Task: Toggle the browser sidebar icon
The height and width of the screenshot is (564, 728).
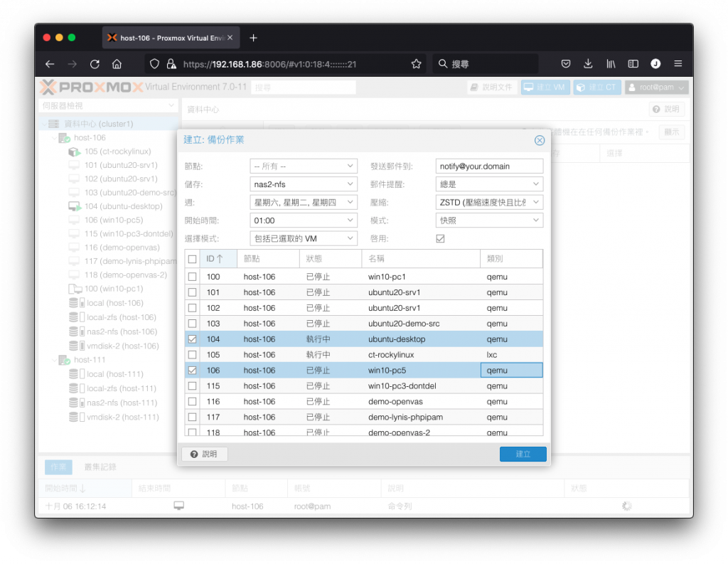Action: pyautogui.click(x=633, y=64)
